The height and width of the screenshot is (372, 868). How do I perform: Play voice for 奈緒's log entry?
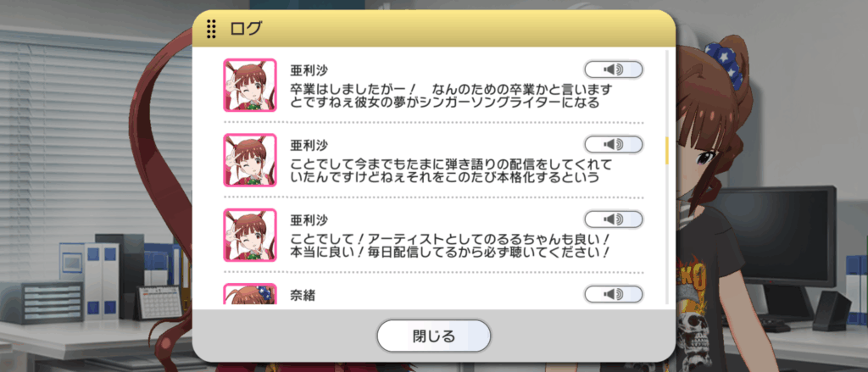pyautogui.click(x=614, y=294)
